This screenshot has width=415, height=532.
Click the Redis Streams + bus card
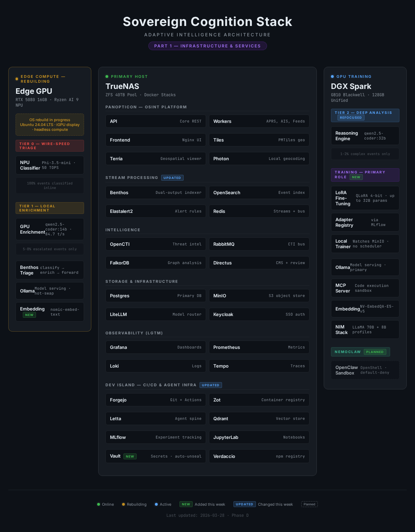[x=259, y=211]
